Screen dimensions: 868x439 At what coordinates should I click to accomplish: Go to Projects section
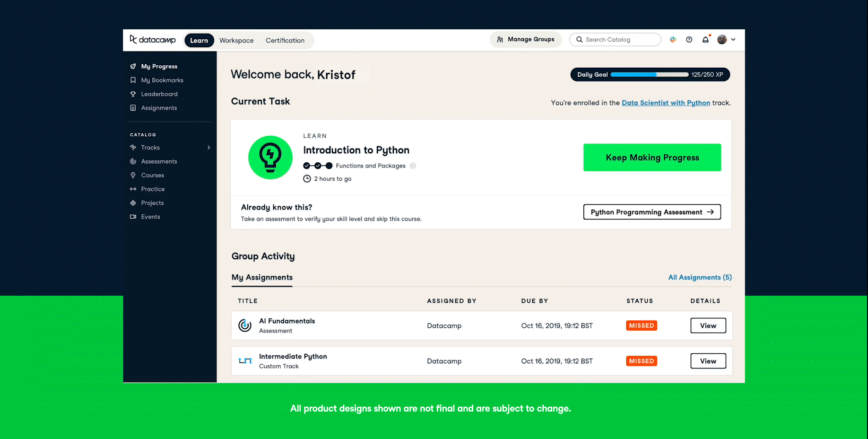point(152,203)
